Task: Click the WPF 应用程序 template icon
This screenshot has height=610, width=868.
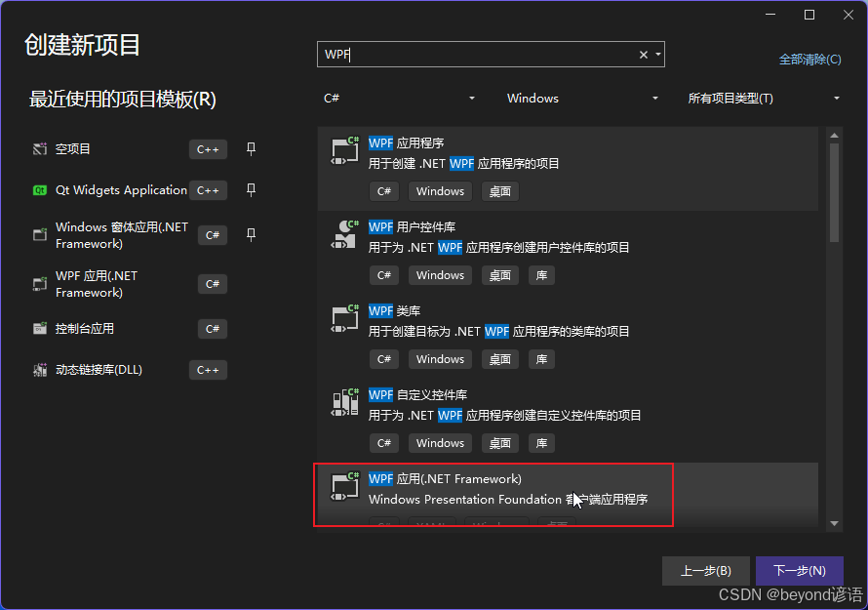Action: coord(345,150)
